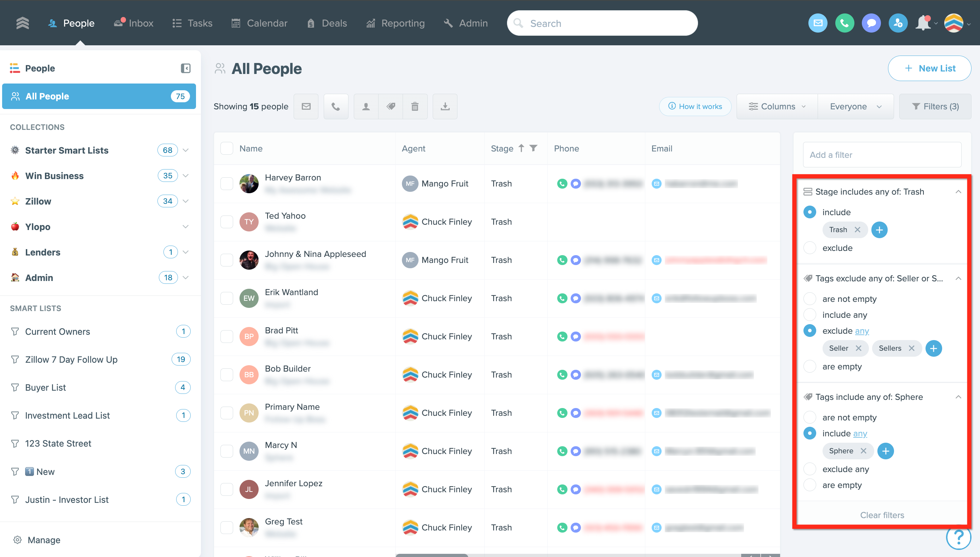980x557 pixels.
Task: Click the bulk email toolbar icon
Action: 306,107
